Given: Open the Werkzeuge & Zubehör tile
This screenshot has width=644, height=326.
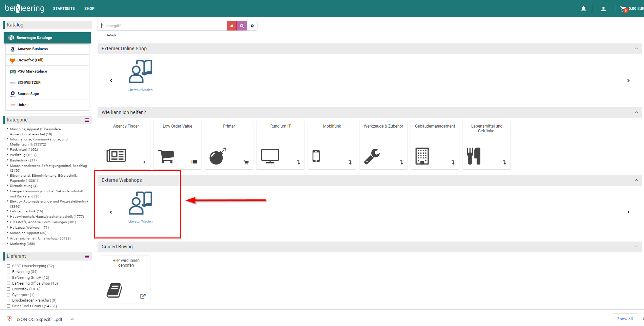Looking at the screenshot, I should [x=383, y=145].
